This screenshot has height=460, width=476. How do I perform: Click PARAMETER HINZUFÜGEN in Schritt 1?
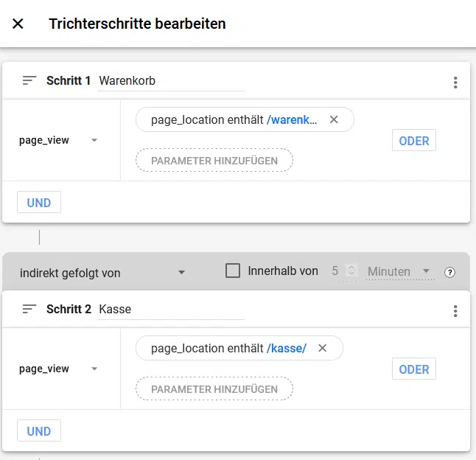point(214,160)
